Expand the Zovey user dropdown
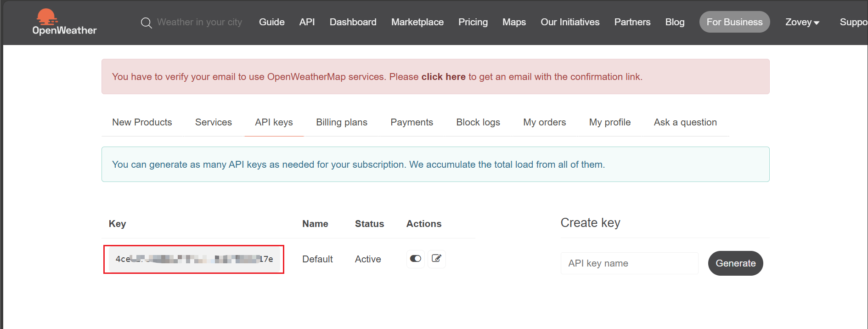This screenshot has width=868, height=329. coord(802,22)
